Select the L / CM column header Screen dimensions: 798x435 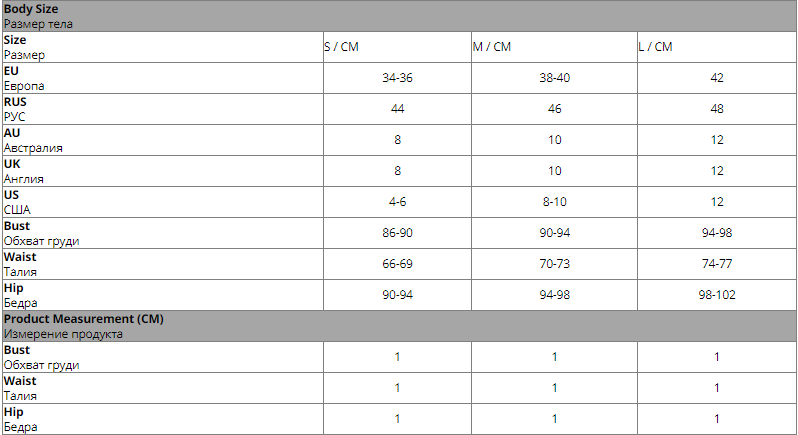coord(717,47)
